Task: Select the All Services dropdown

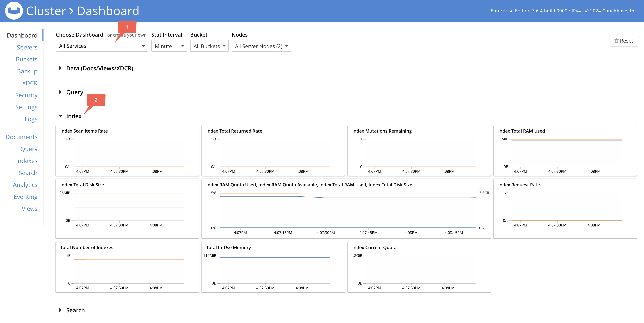Action: tap(100, 46)
